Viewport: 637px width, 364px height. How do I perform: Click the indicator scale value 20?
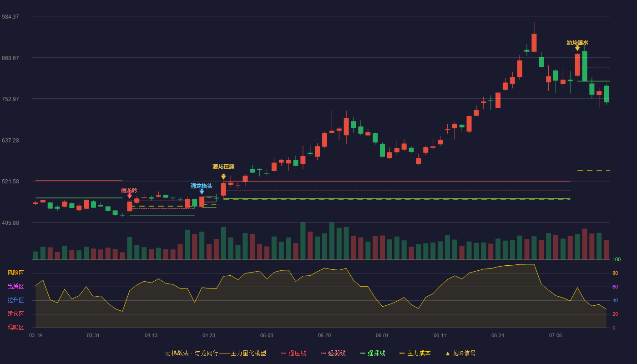point(615,314)
